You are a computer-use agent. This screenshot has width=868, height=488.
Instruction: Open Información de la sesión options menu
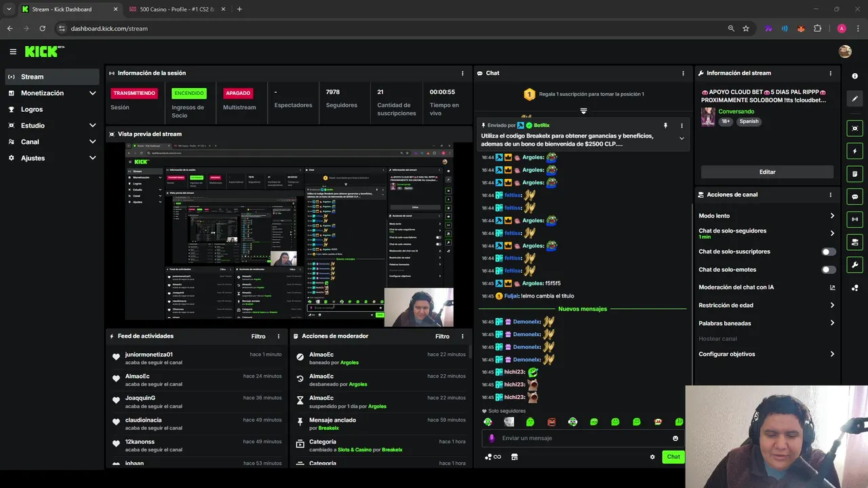click(x=463, y=73)
